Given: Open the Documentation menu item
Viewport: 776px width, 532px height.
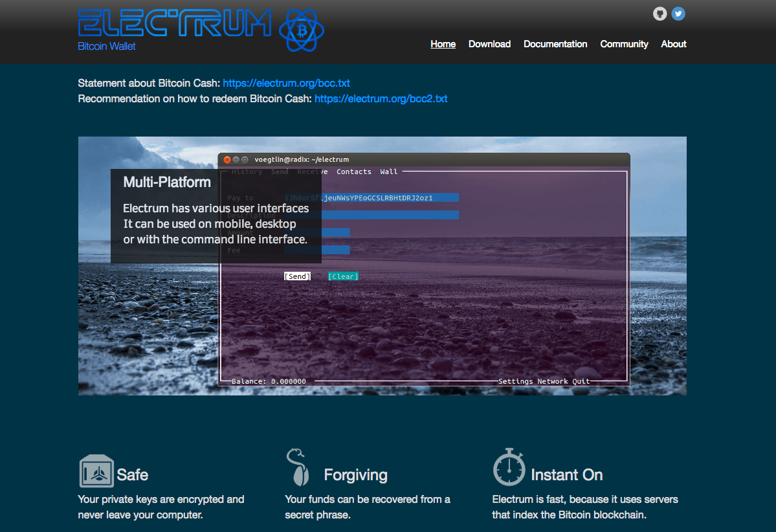Looking at the screenshot, I should coord(555,44).
